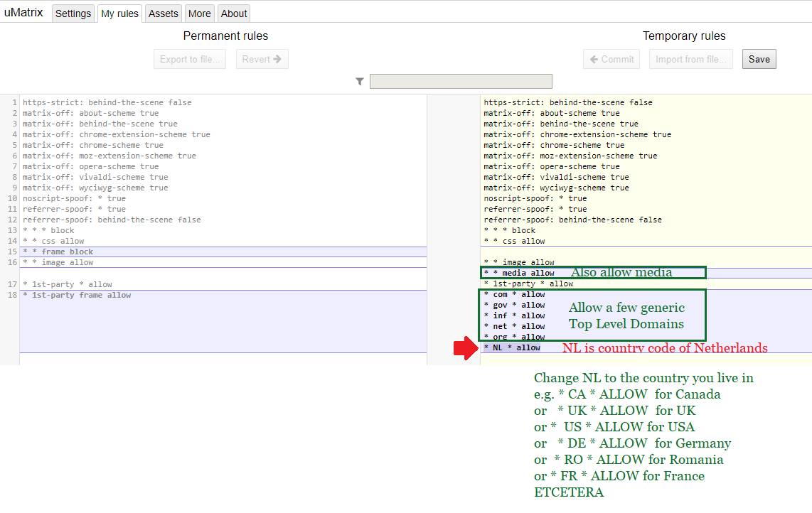
Task: Click the '* 1st-party frame allow' rule line
Action: (77, 295)
